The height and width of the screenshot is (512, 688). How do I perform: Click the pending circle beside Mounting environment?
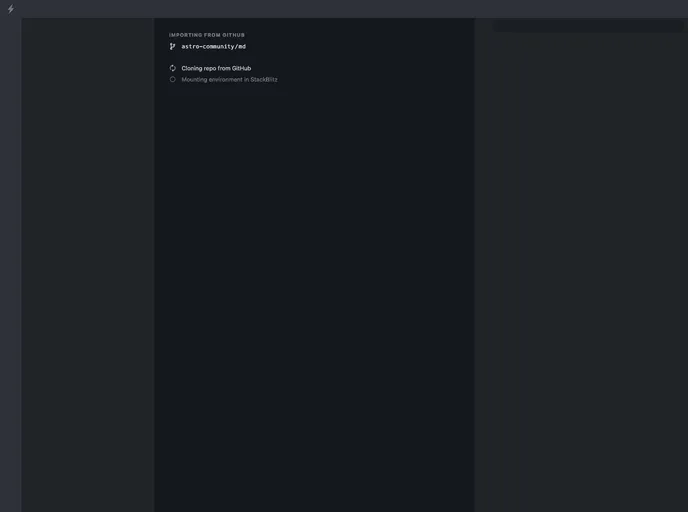coord(172,79)
